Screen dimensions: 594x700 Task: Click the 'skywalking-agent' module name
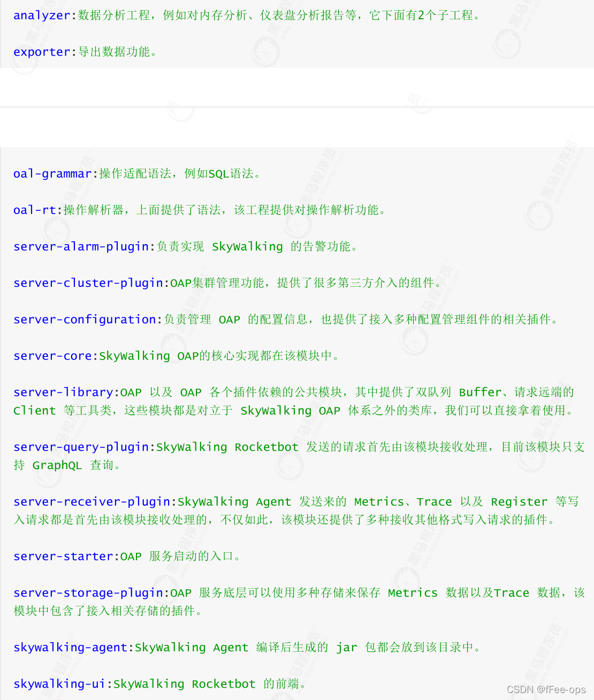(70, 648)
